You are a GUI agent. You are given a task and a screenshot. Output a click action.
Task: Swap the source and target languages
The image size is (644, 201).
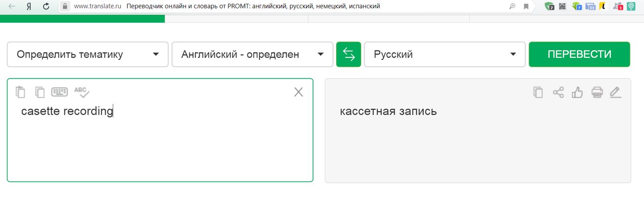(349, 54)
